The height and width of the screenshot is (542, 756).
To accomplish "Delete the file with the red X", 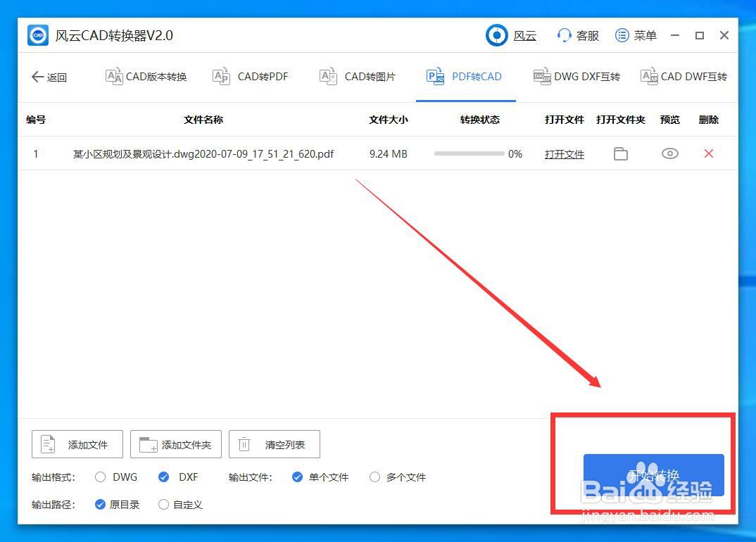I will [x=708, y=153].
